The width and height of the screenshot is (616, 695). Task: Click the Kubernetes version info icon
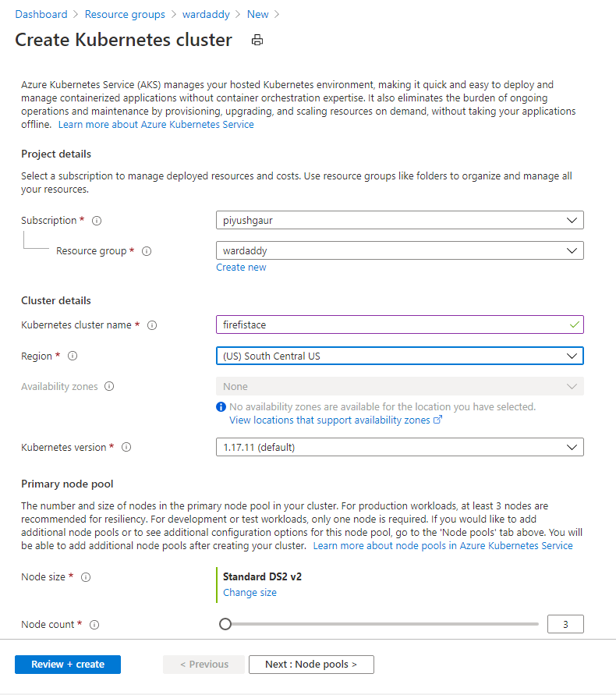126,447
